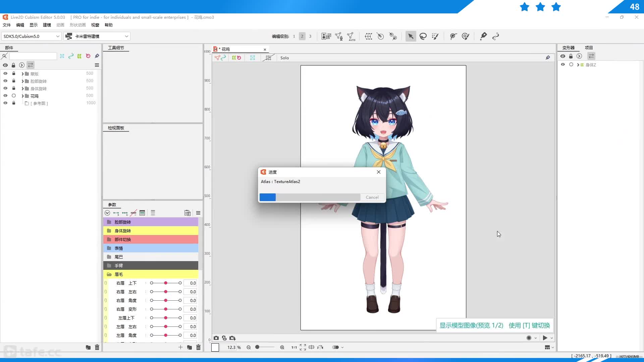Screen dimensions: 644x362
Task: Create a warp deformer icon
Action: (368, 36)
